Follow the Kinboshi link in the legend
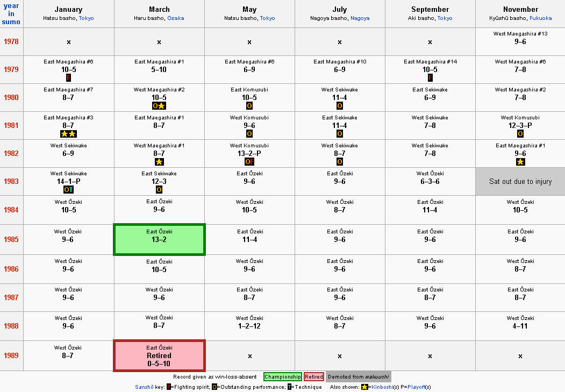565x392 pixels. [382, 387]
